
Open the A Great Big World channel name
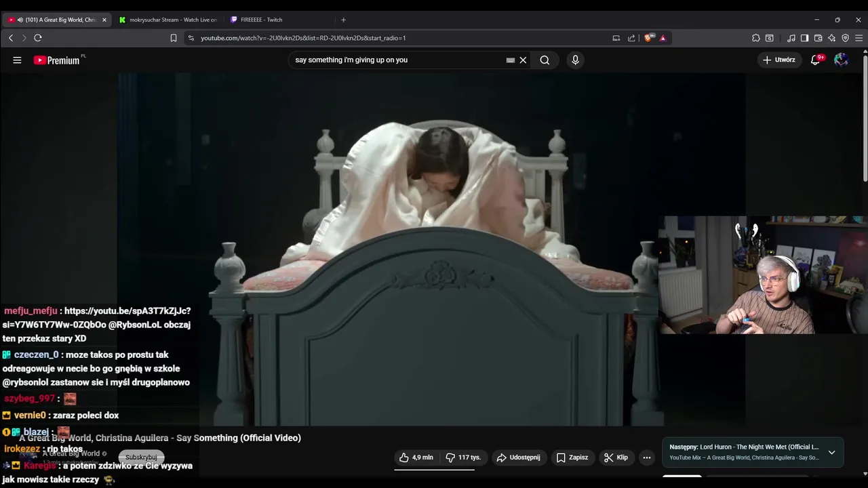pos(71,453)
